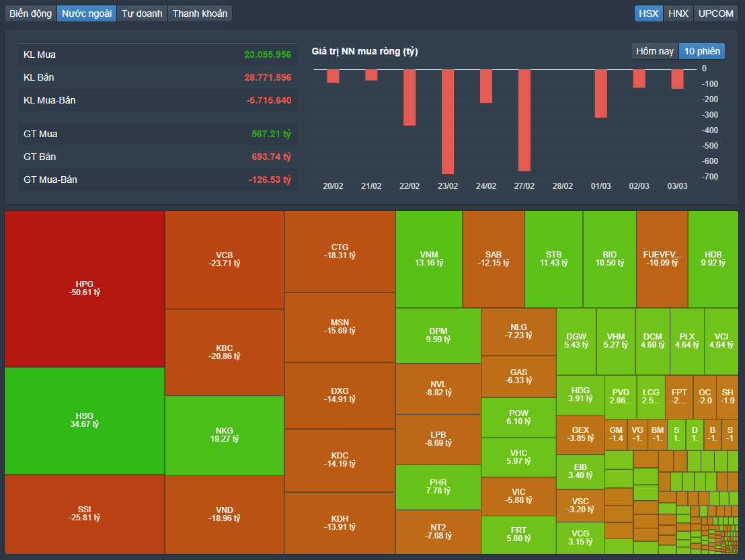745x560 pixels.
Task: Click the 01/03 net-selling chart bar
Action: pyautogui.click(x=600, y=93)
